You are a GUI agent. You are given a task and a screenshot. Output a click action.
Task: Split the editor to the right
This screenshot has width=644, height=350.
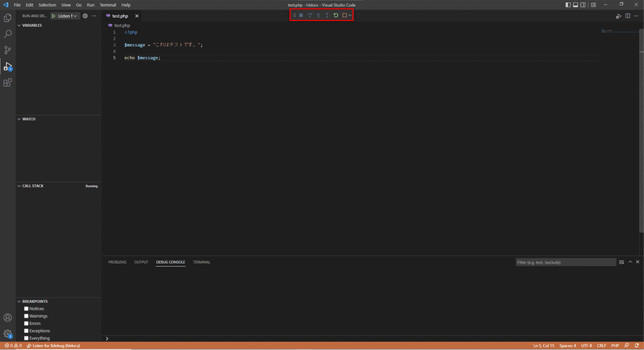click(x=628, y=16)
